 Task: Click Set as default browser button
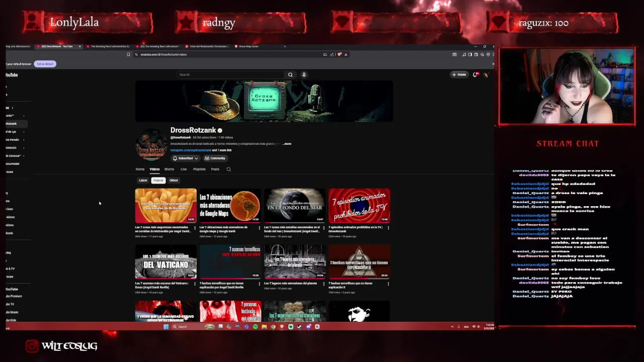[x=45, y=64]
